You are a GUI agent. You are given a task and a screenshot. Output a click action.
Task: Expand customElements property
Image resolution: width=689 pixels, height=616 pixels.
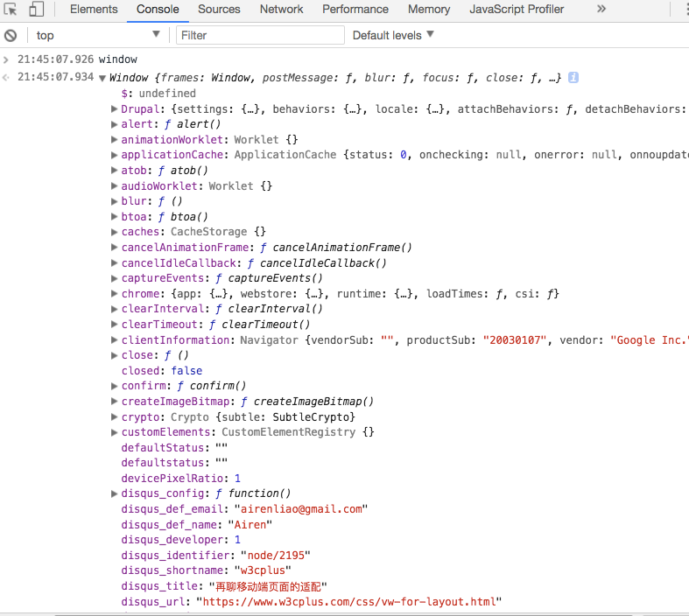pos(114,432)
